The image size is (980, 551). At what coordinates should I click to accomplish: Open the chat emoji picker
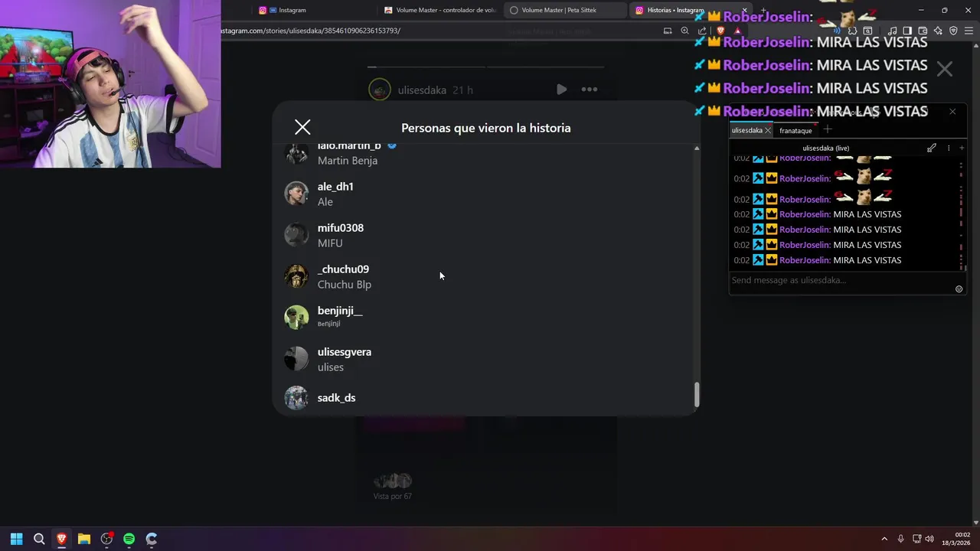[x=959, y=289]
